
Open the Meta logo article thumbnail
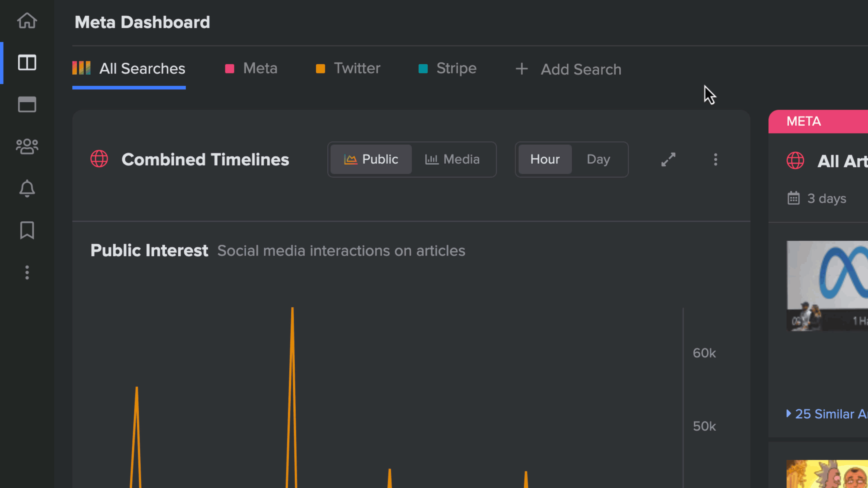tap(827, 286)
